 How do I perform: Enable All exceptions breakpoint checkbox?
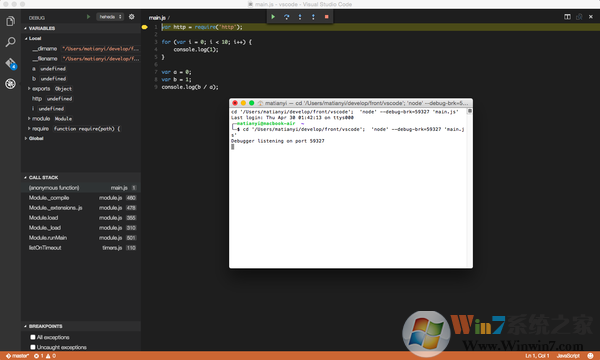click(33, 337)
